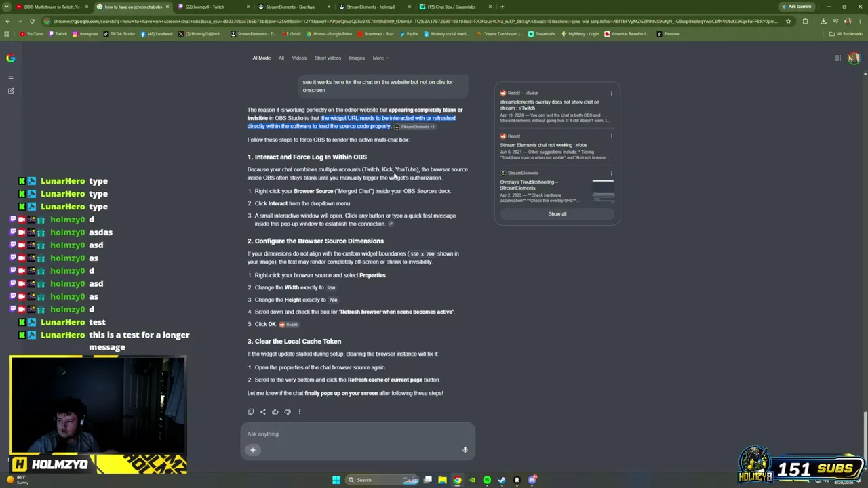Switch to the Images search tab
This screenshot has width=868, height=488.
(357, 58)
